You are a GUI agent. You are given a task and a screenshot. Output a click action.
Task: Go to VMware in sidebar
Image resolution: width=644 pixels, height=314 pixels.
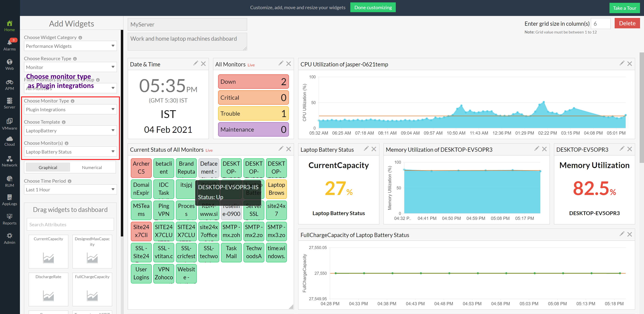coord(10,124)
